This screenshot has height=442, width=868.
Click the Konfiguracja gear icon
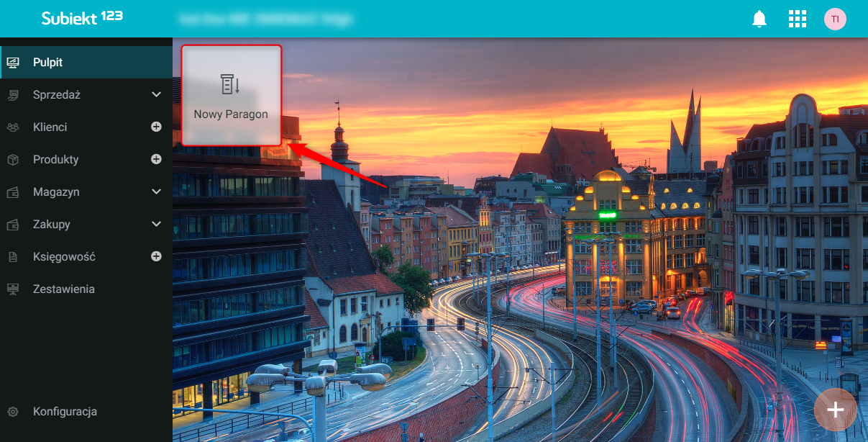point(13,412)
